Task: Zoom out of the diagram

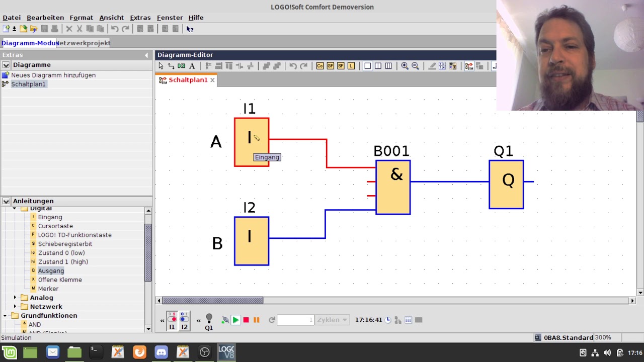Action: (x=415, y=66)
